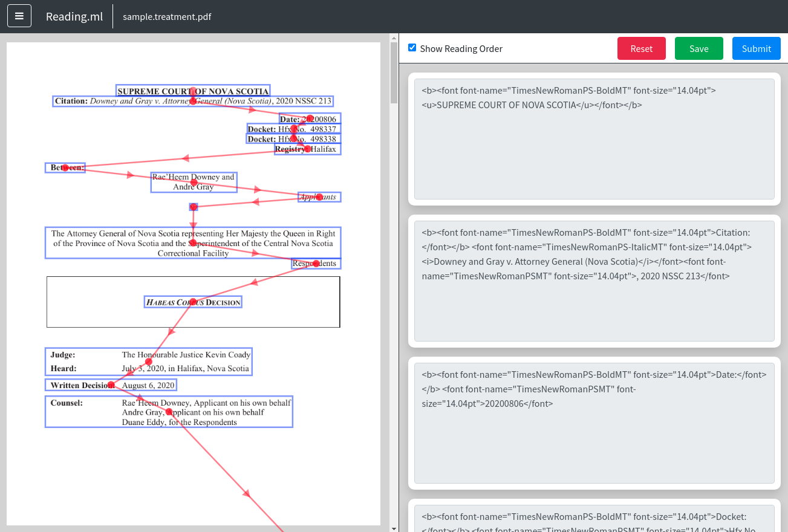
Task: Select the Docket Hfx No. 498338 block
Action: coord(294,138)
